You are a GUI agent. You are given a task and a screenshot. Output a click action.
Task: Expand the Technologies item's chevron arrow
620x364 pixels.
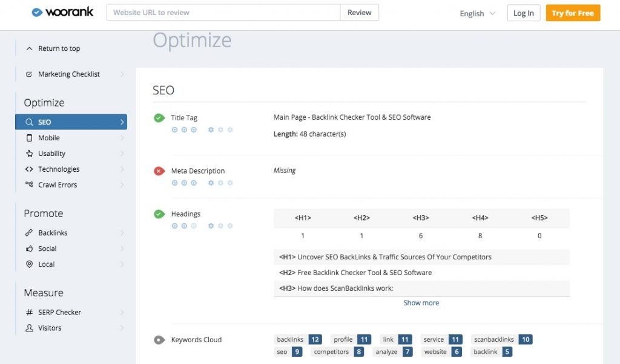[122, 169]
